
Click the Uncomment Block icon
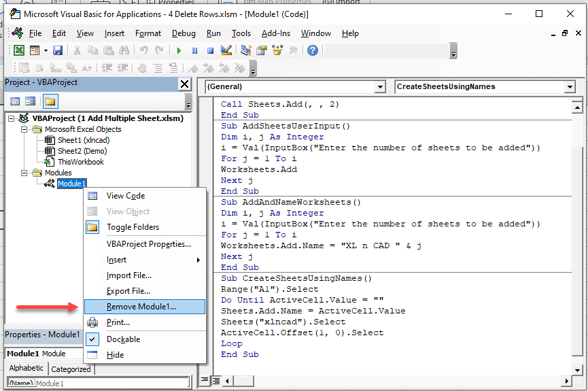coord(173,68)
